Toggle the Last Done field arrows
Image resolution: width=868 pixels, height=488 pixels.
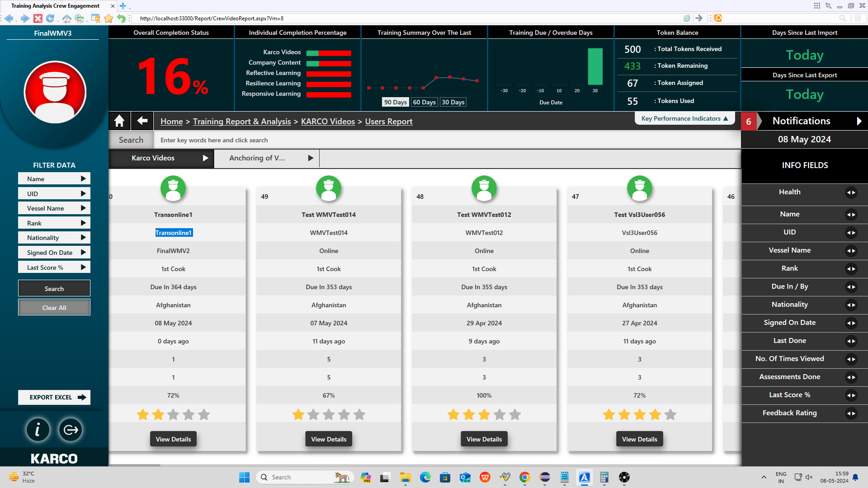[x=851, y=341]
